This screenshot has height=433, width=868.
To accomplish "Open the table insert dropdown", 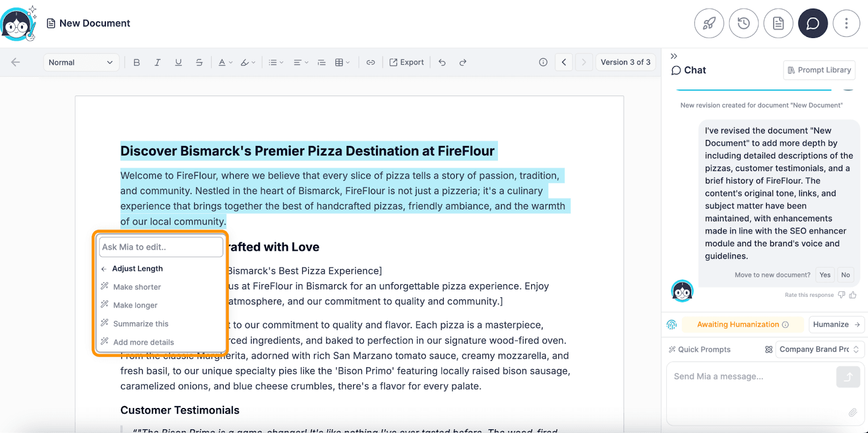I will [x=342, y=62].
